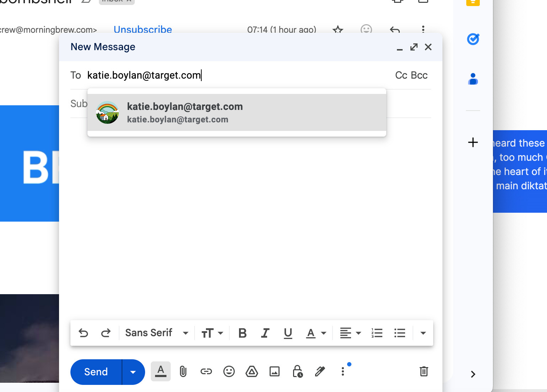Reply to the Morning Brew email
This screenshot has height=392, width=547.
395,30
